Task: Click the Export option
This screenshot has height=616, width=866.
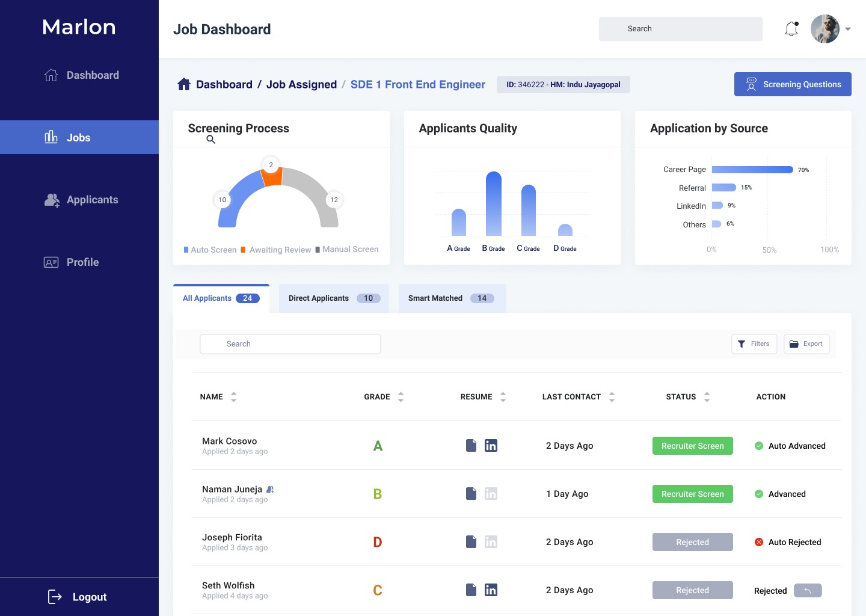Action: [806, 343]
